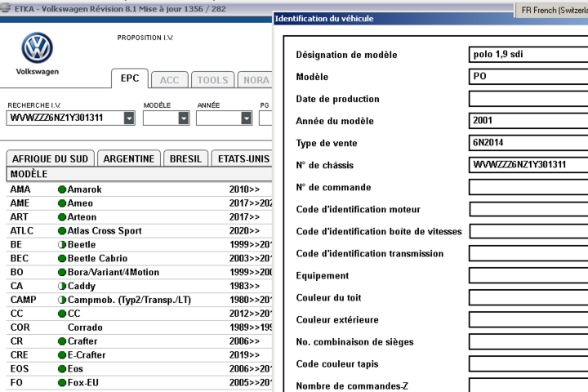Click the Code d'identification boîte de vitesses field

[528, 231]
